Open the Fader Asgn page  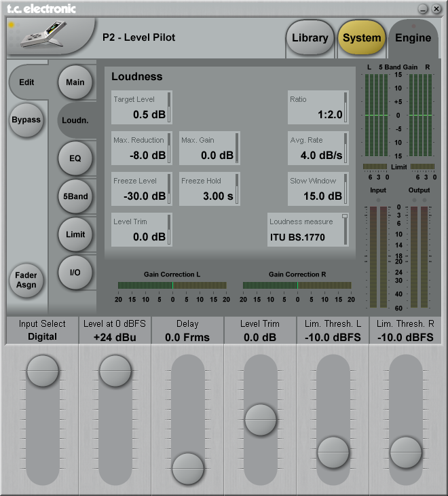[x=26, y=280]
